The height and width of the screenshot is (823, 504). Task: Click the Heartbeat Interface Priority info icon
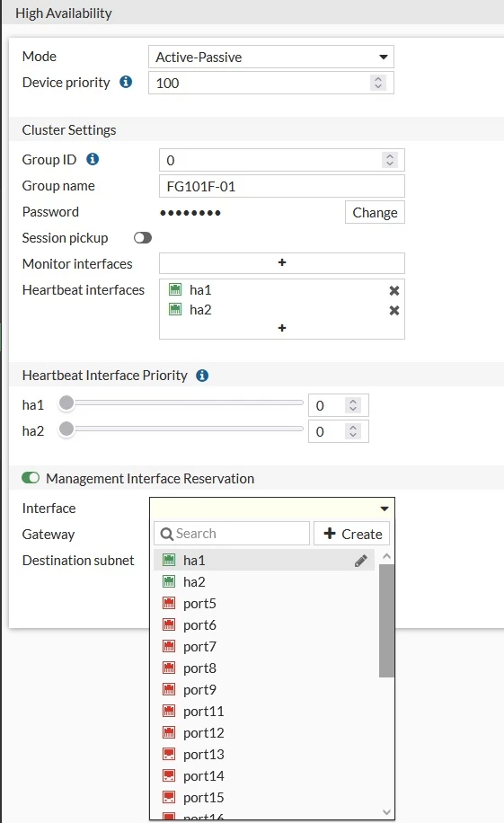pos(202,376)
